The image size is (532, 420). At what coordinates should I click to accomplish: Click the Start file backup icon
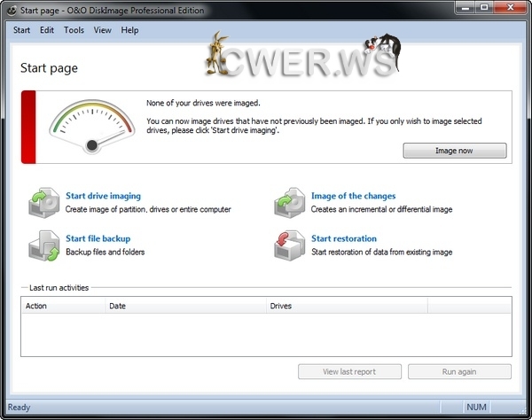pos(43,245)
